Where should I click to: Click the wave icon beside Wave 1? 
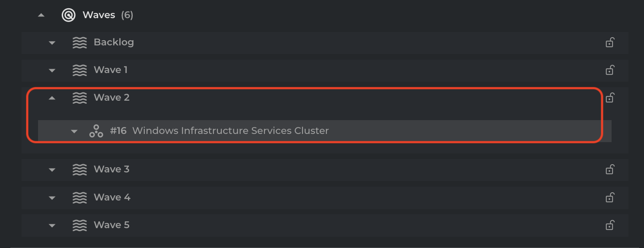coord(80,70)
